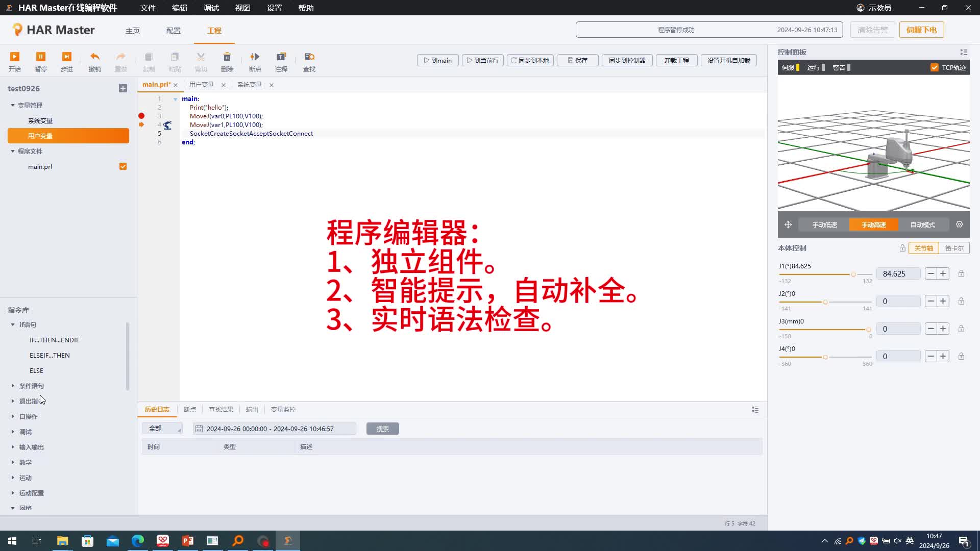Open Microsoft Edge in taskbar
This screenshot has height=551, width=980.
(138, 541)
